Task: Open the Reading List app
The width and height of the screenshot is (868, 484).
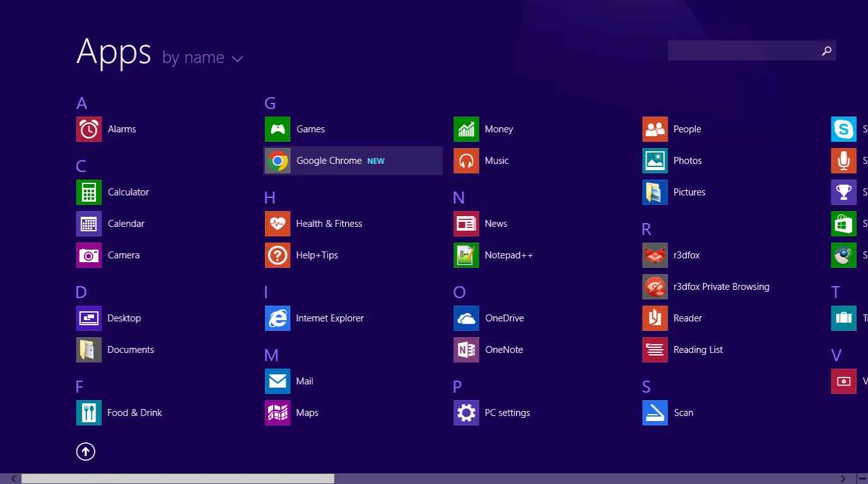Action: 683,350
